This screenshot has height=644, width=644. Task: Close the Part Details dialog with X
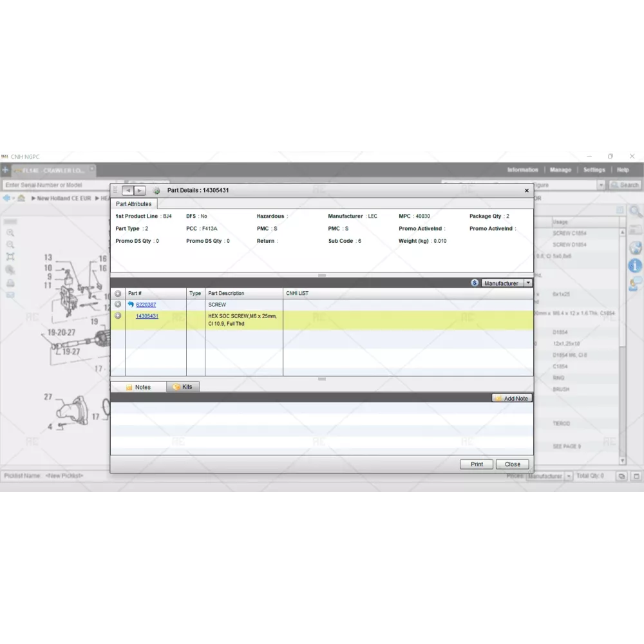[x=527, y=191]
